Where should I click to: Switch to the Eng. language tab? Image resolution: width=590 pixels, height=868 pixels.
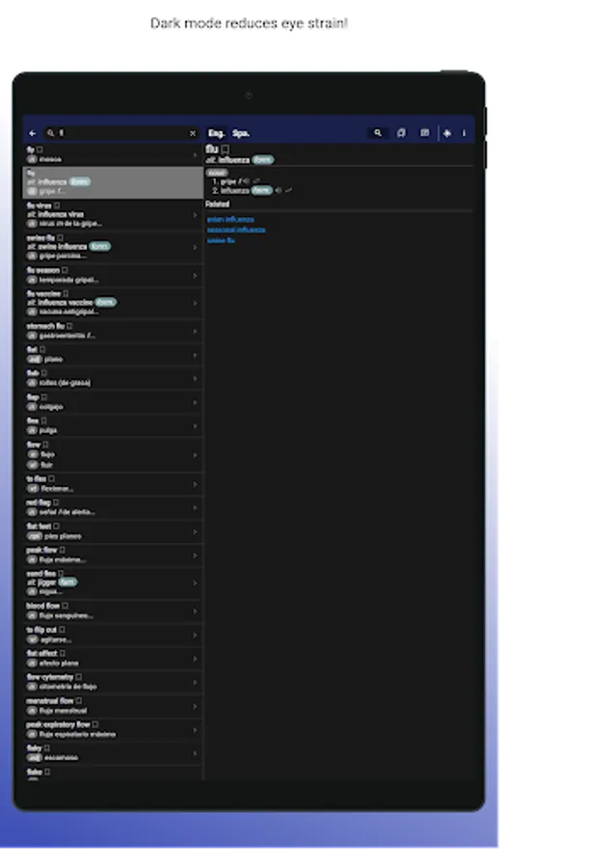pyautogui.click(x=216, y=133)
